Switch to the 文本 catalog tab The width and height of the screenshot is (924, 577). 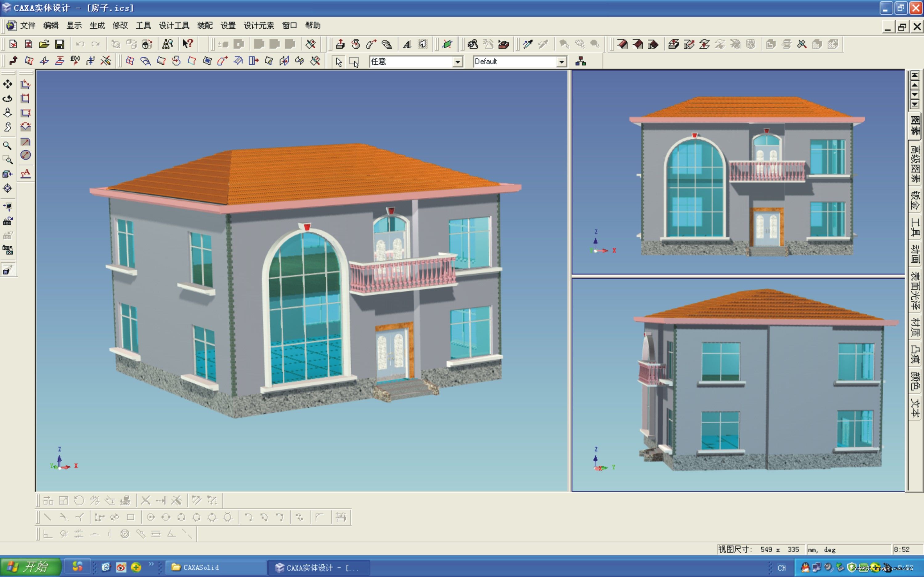(915, 408)
